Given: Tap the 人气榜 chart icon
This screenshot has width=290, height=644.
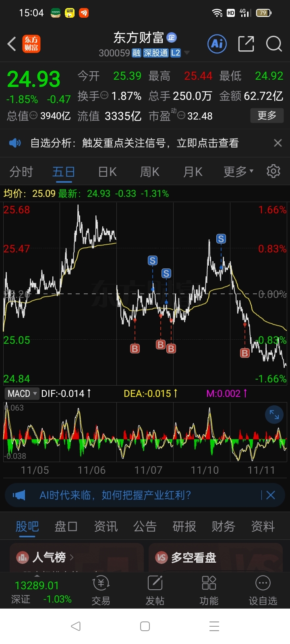Looking at the screenshot, I should pyautogui.click(x=23, y=557).
